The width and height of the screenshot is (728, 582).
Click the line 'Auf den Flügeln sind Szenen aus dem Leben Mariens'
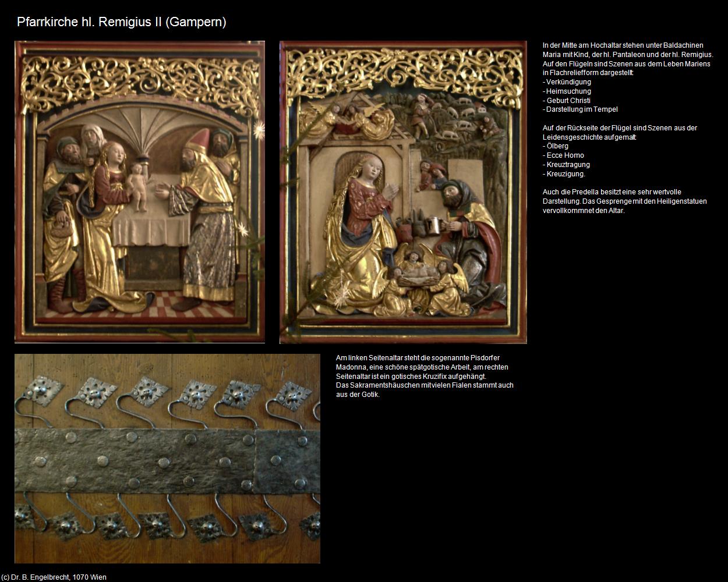tap(626, 64)
